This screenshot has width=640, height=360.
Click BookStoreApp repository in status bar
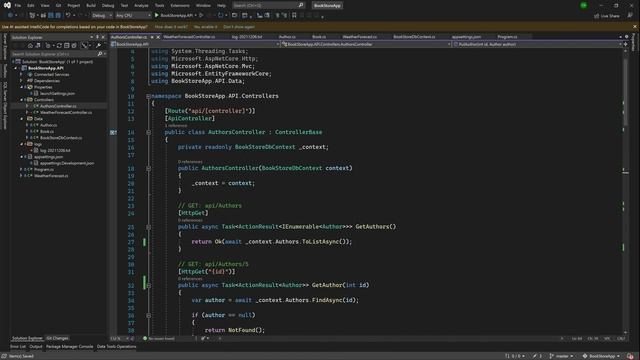[601, 356]
